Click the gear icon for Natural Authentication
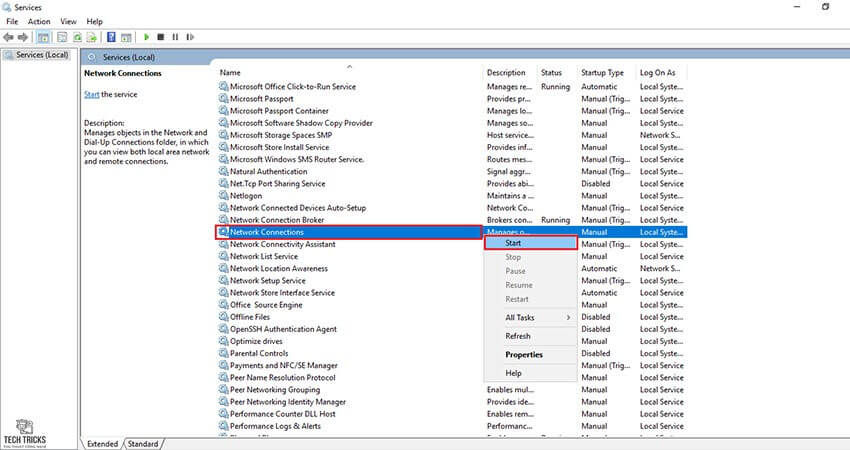 click(223, 171)
